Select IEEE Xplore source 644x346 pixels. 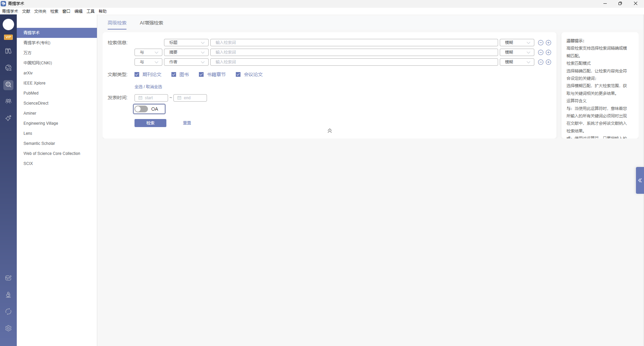click(x=57, y=83)
